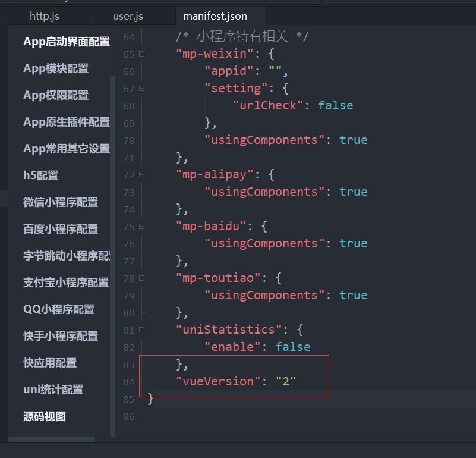Open App启动界面配置 settings

(x=66, y=42)
